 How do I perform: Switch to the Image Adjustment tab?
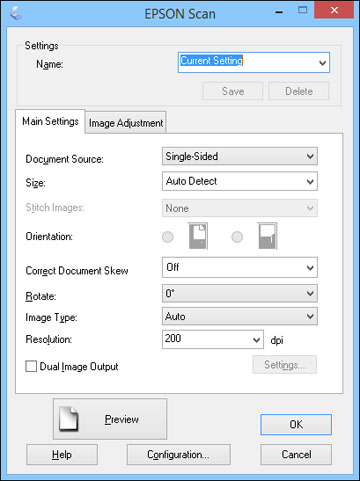(x=126, y=123)
